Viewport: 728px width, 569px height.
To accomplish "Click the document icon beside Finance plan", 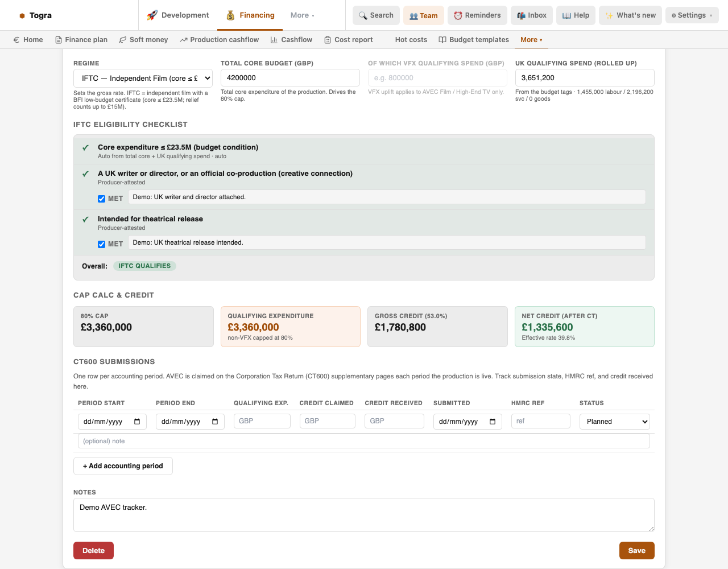I will 59,40.
